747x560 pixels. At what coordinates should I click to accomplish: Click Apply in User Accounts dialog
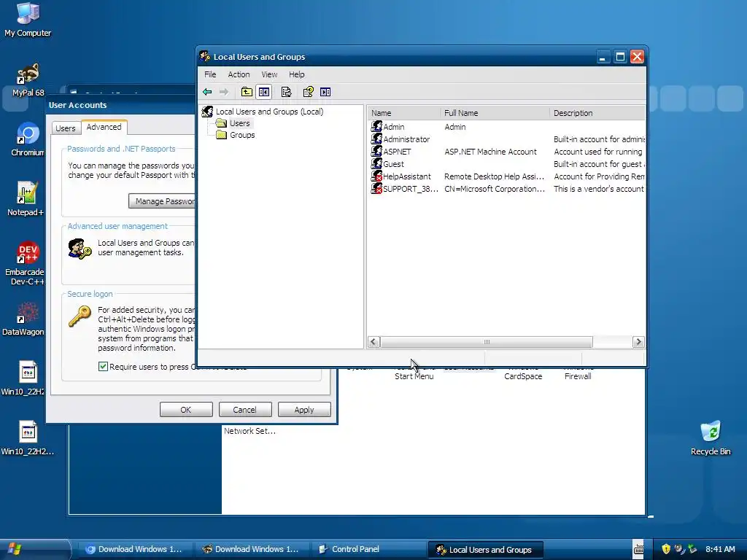(x=304, y=410)
